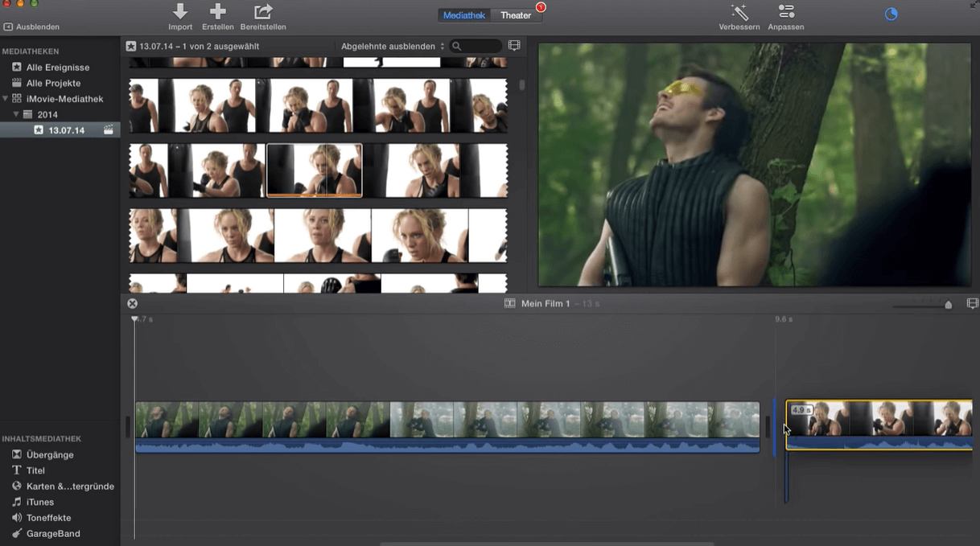The height and width of the screenshot is (546, 980).
Task: Click the Import arrow icon
Action: [x=180, y=11]
